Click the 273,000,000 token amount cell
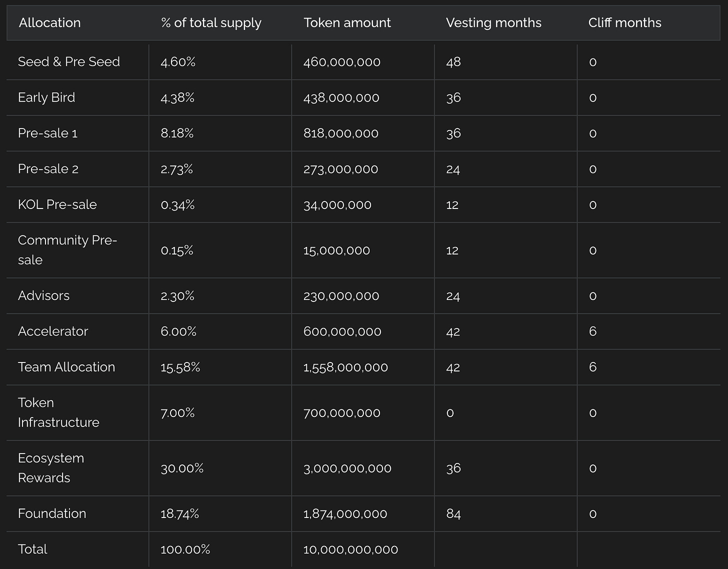The width and height of the screenshot is (728, 569). (x=340, y=169)
